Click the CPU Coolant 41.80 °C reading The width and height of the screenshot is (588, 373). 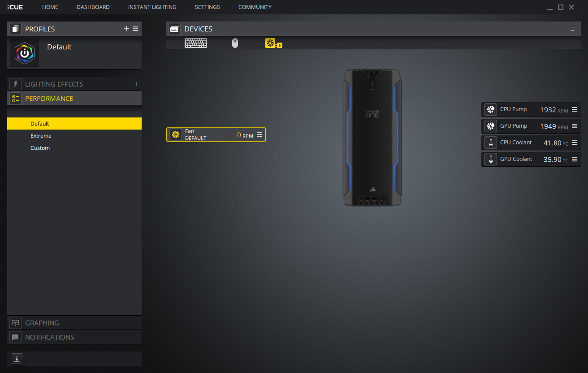(556, 143)
